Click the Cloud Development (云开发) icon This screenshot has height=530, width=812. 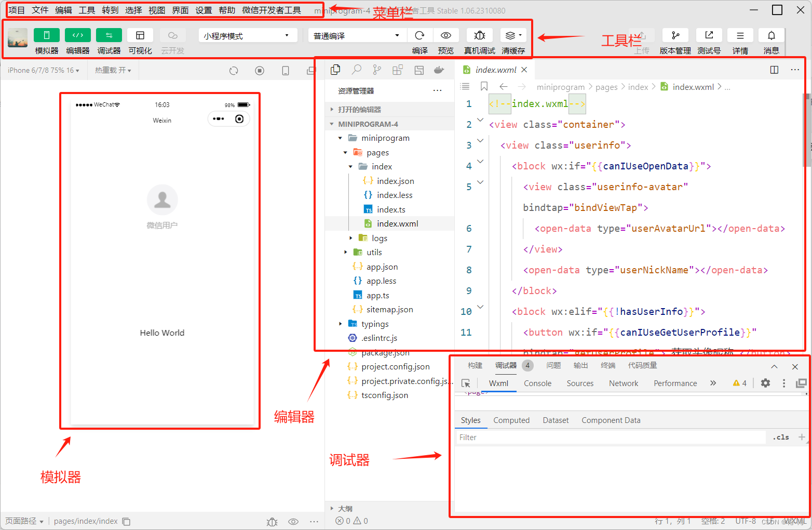173,35
